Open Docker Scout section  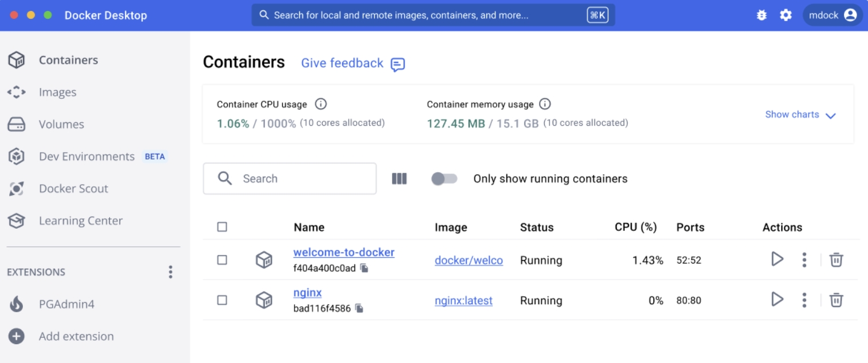pos(73,188)
